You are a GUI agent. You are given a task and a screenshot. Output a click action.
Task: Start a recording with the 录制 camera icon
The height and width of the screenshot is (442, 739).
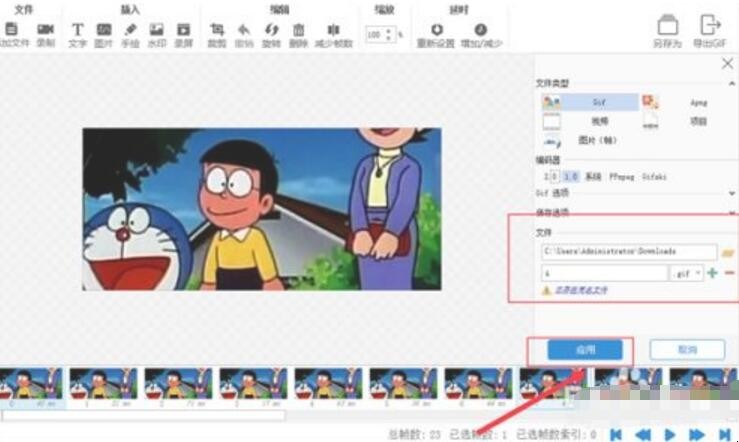[x=45, y=29]
